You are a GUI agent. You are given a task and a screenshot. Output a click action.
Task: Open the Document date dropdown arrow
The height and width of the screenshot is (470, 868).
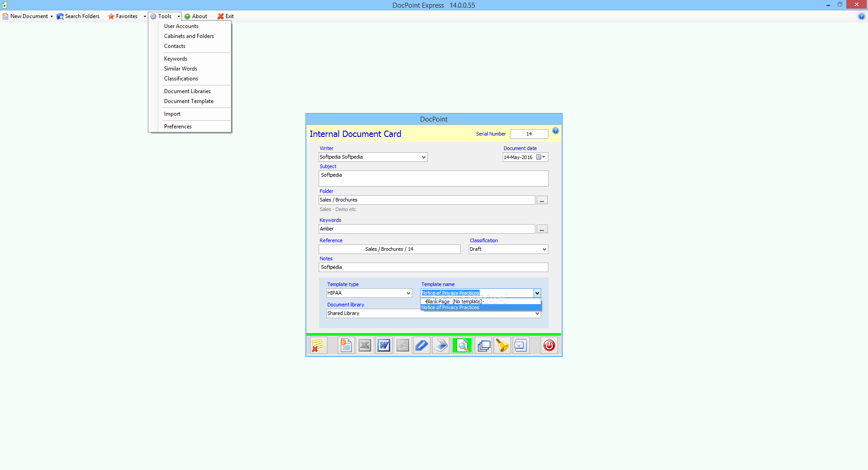(x=544, y=157)
